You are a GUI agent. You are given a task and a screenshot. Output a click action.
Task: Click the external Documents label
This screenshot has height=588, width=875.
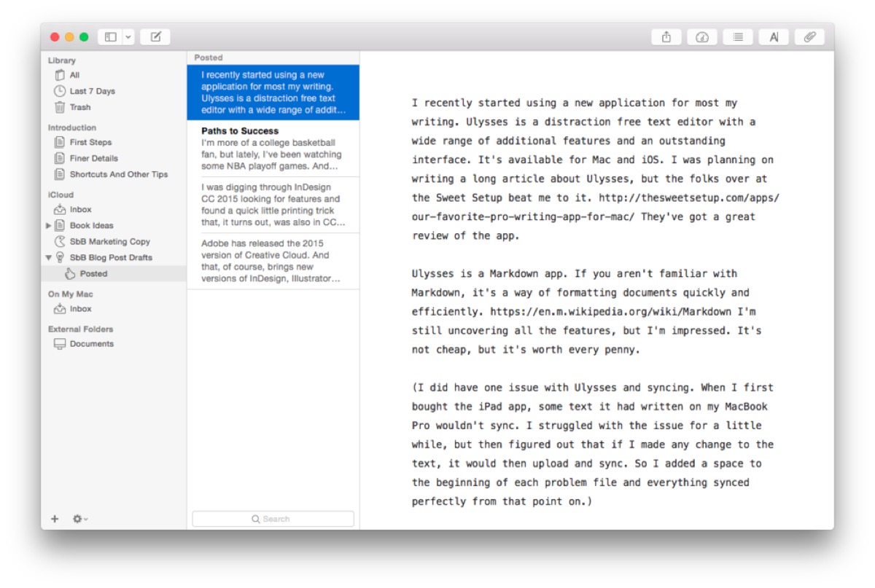point(92,344)
